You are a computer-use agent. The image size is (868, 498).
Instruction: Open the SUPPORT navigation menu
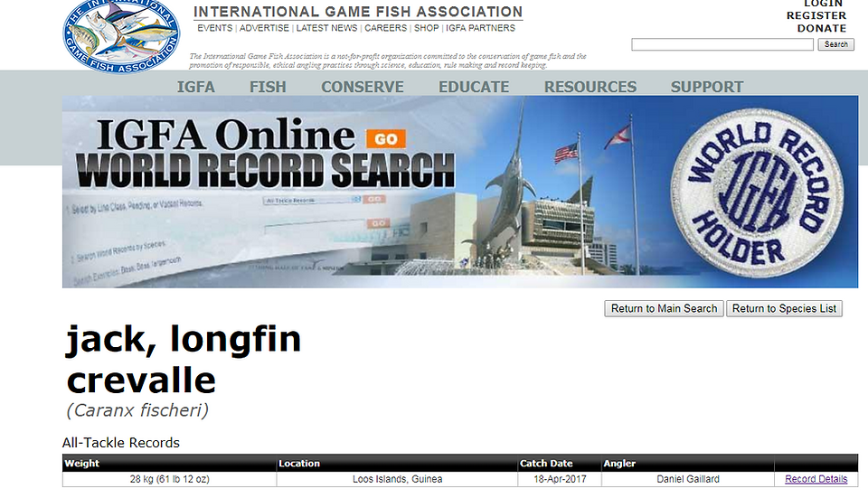(707, 87)
